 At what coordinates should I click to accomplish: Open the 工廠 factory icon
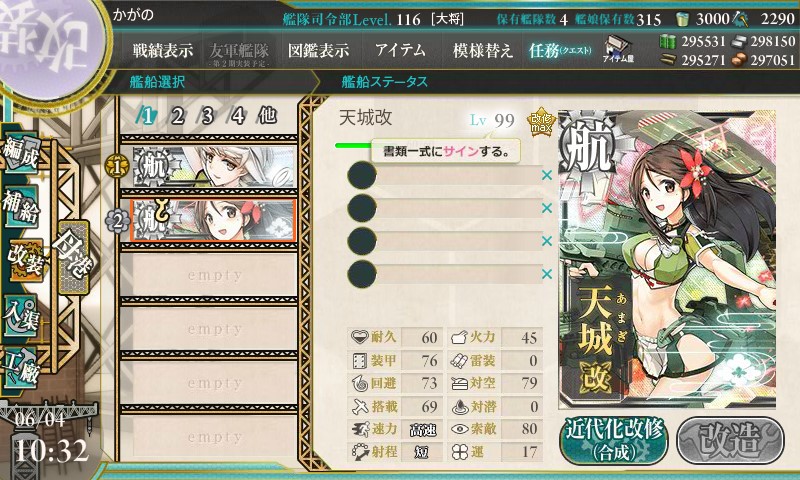coord(21,367)
